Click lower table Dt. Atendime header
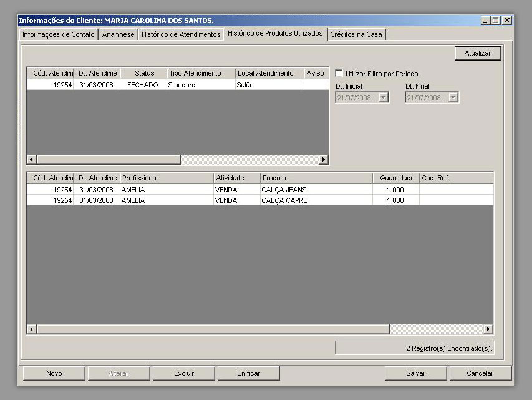 (97, 178)
